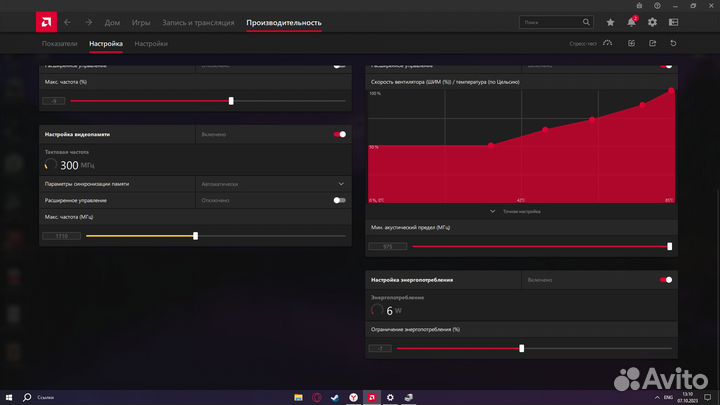720x405 pixels.
Task: Click the ENG language indicator
Action: [668, 397]
